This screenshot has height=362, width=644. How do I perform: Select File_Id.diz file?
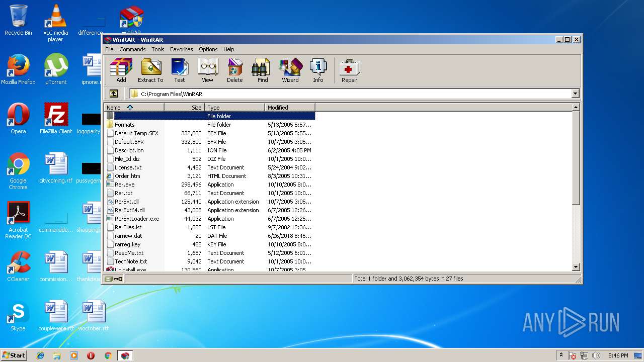pyautogui.click(x=210, y=159)
